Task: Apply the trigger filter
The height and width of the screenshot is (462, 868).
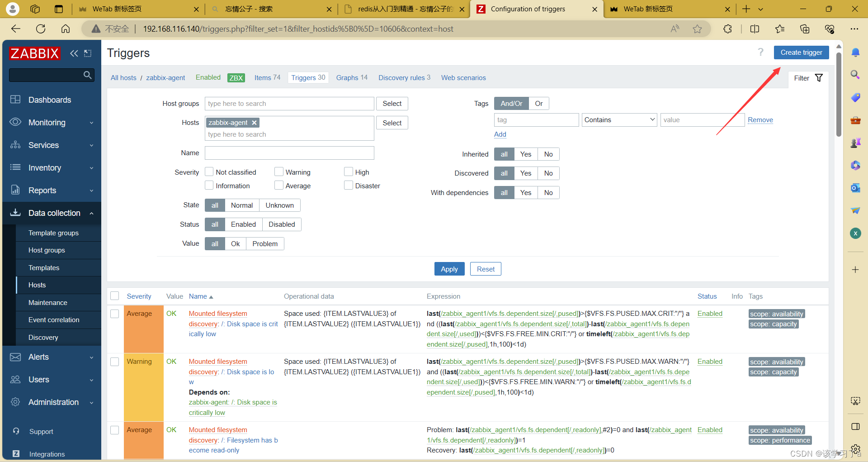Action: click(449, 269)
